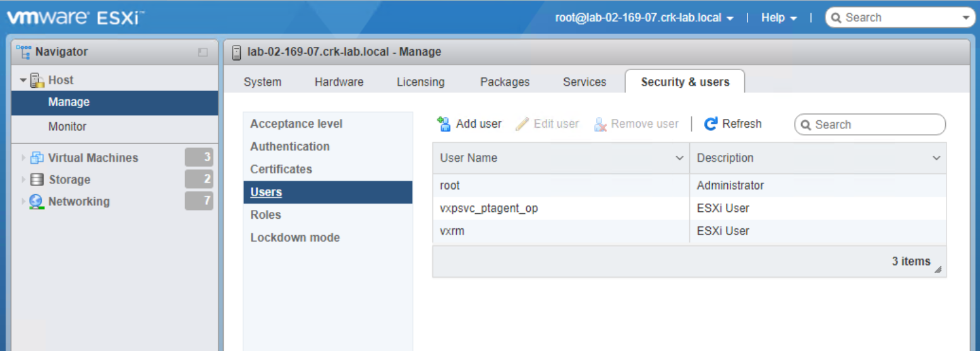This screenshot has height=351, width=980.
Task: Switch to the Hardware tab
Action: 339,82
